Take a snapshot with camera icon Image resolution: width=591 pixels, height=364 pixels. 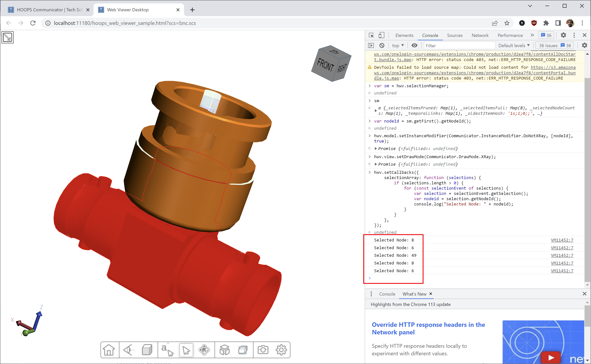(x=263, y=350)
